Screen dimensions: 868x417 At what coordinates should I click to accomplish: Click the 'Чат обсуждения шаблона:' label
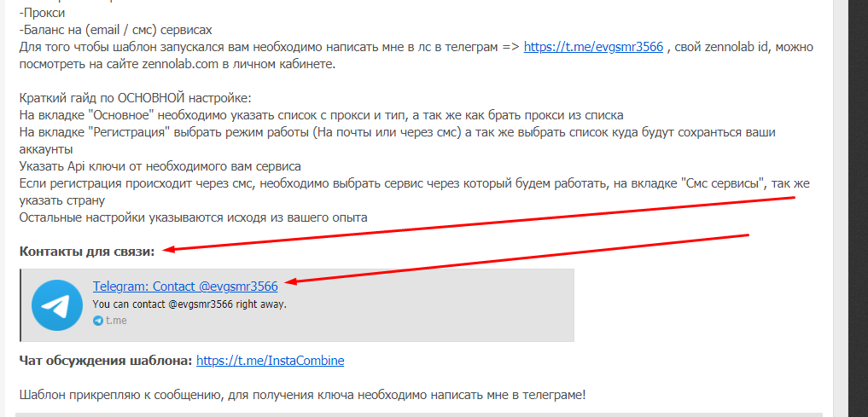click(x=106, y=361)
